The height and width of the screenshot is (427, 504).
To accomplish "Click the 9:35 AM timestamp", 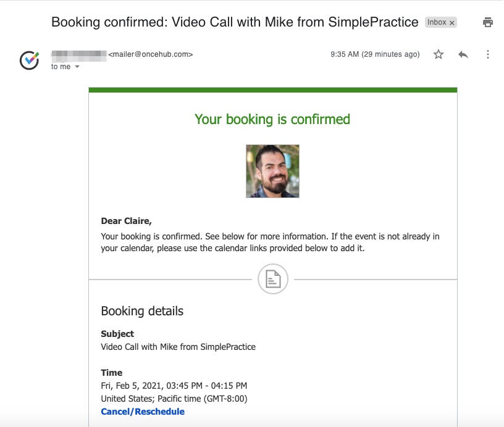I will (x=344, y=54).
